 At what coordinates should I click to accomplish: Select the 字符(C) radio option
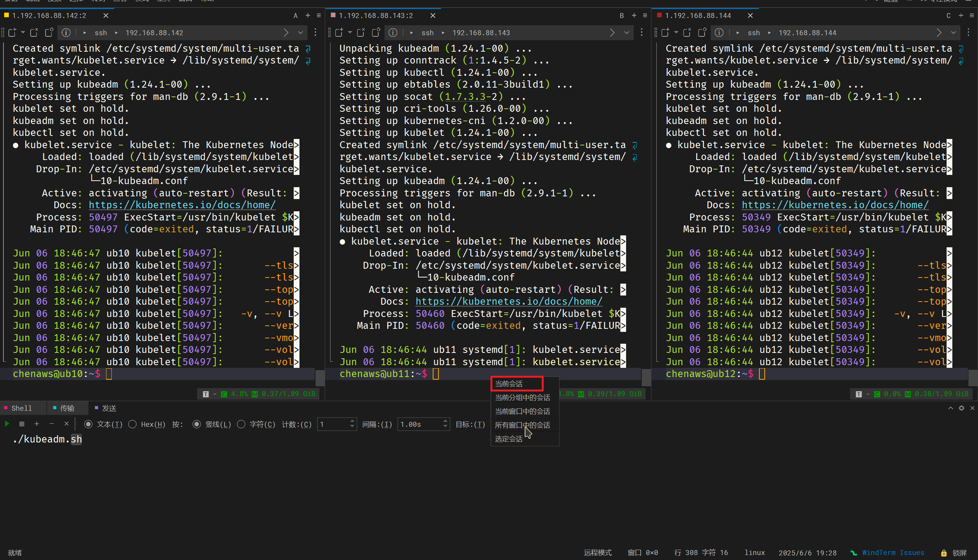coord(241,424)
